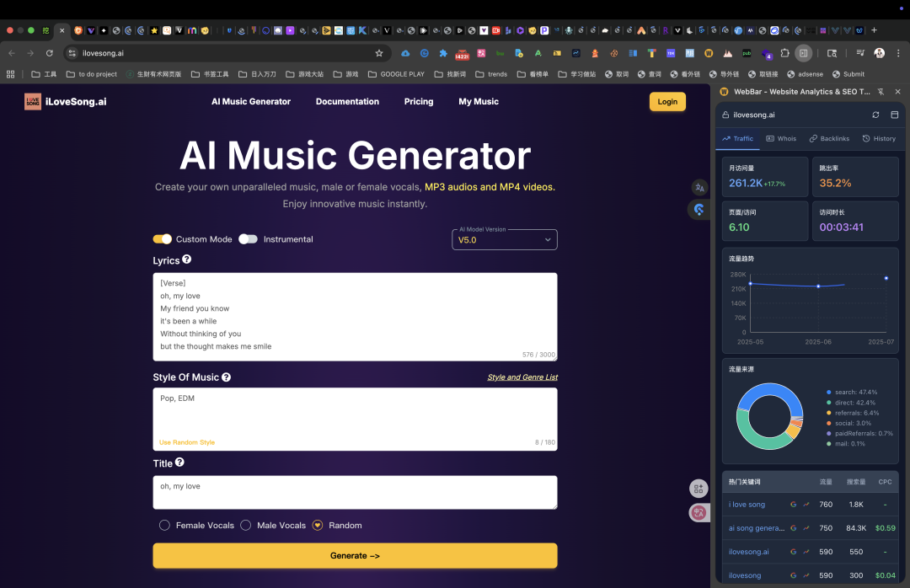Click the Style Of Music text box
This screenshot has width=910, height=588.
[x=356, y=419]
